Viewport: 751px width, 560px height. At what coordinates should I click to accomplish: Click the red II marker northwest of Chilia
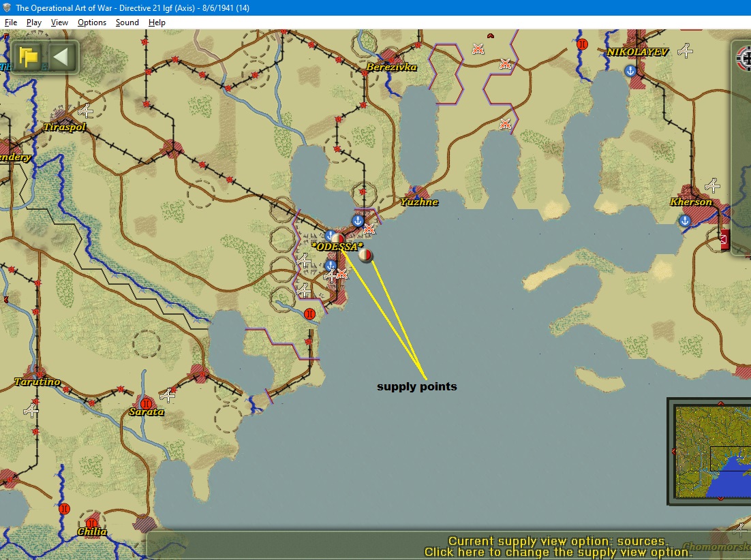click(64, 509)
